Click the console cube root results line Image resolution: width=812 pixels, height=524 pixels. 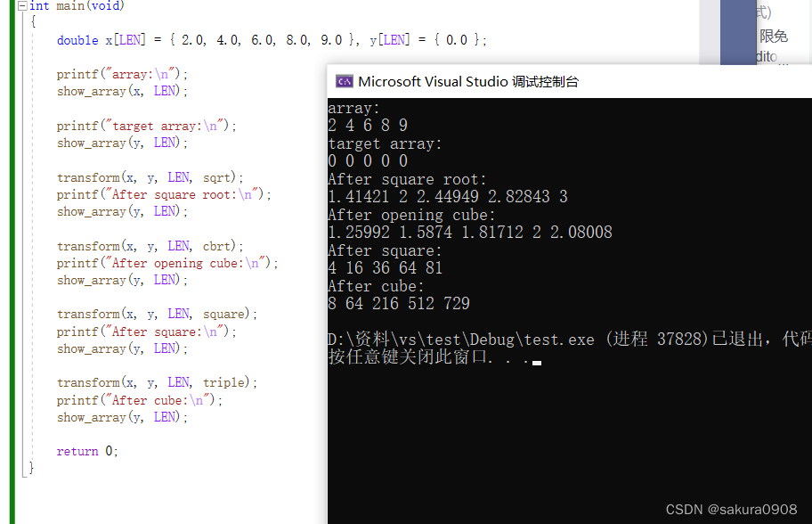point(470,233)
